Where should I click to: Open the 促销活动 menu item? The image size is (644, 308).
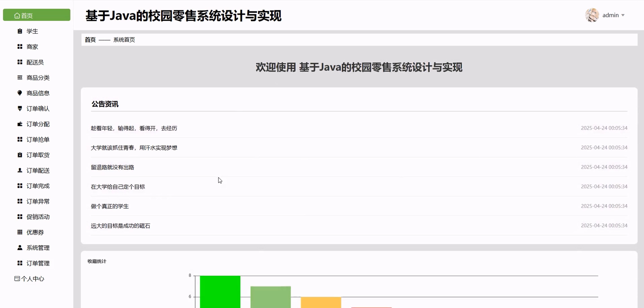[38, 217]
